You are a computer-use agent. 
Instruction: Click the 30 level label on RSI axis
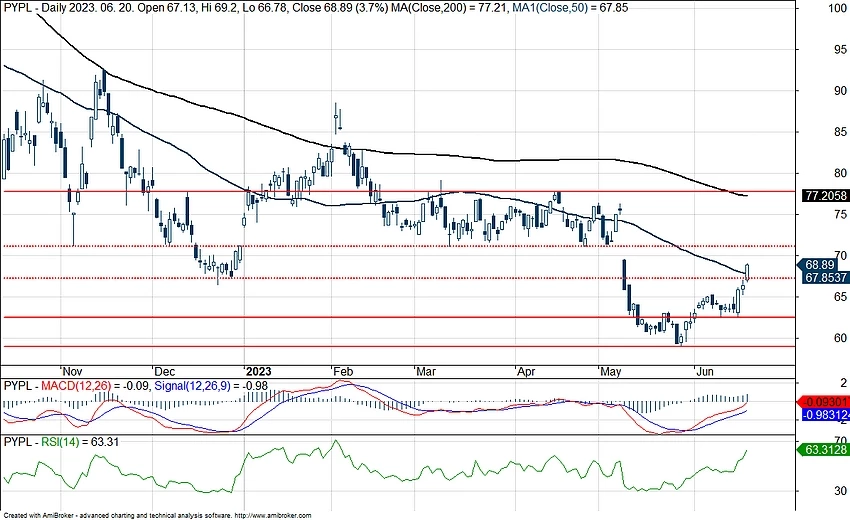pyautogui.click(x=840, y=491)
